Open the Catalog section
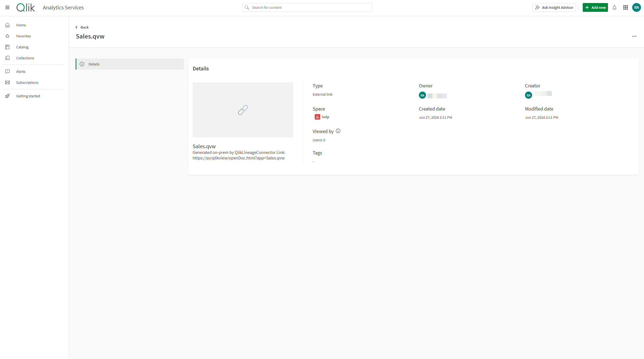The width and height of the screenshot is (644, 359). coord(22,47)
